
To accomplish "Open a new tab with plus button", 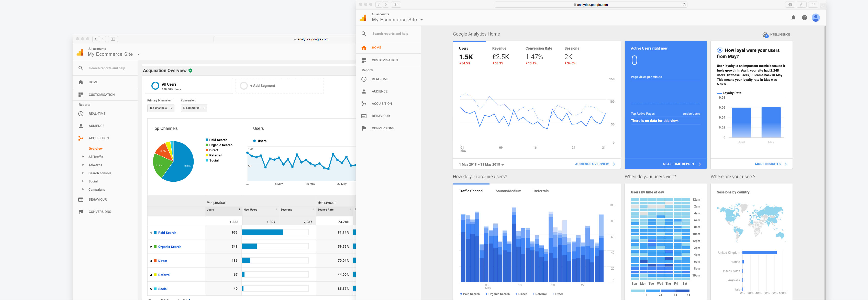I will tap(822, 6).
